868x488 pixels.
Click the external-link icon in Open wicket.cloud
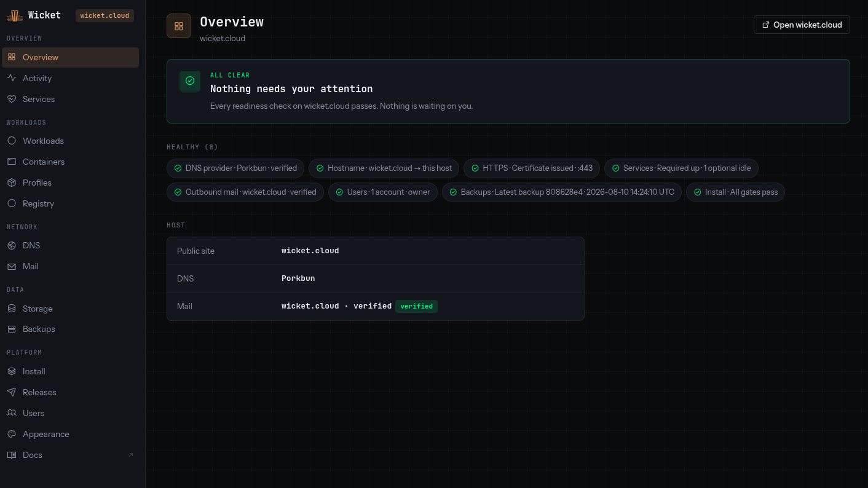click(765, 25)
